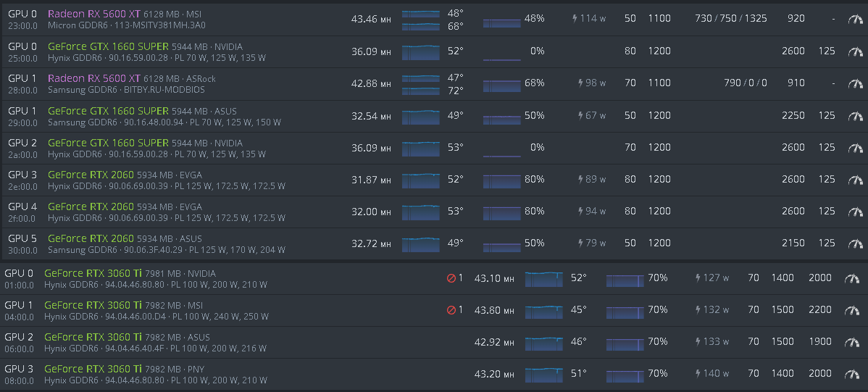Open tuning icon for GTX 1660 SUPER ASUS
The height and width of the screenshot is (392, 868).
tap(855, 116)
